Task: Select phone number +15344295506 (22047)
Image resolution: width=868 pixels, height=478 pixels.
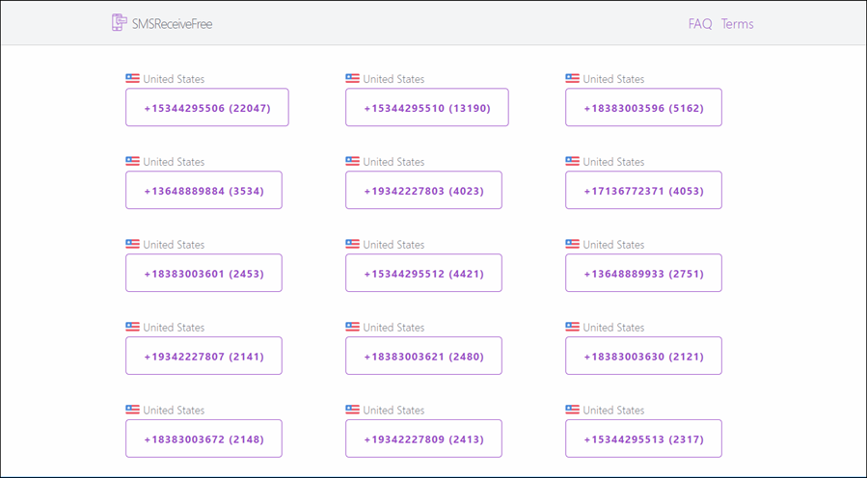Action: [x=207, y=108]
